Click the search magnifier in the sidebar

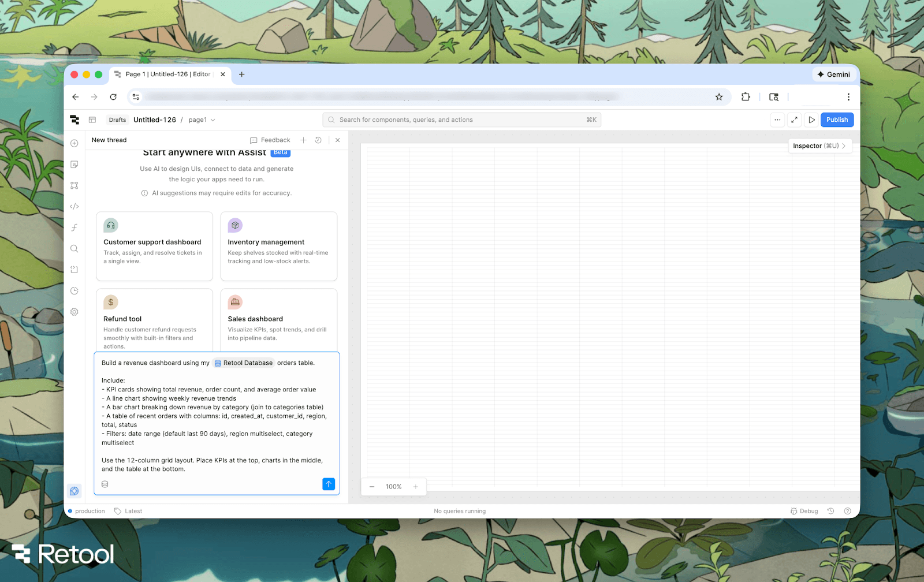[74, 248]
